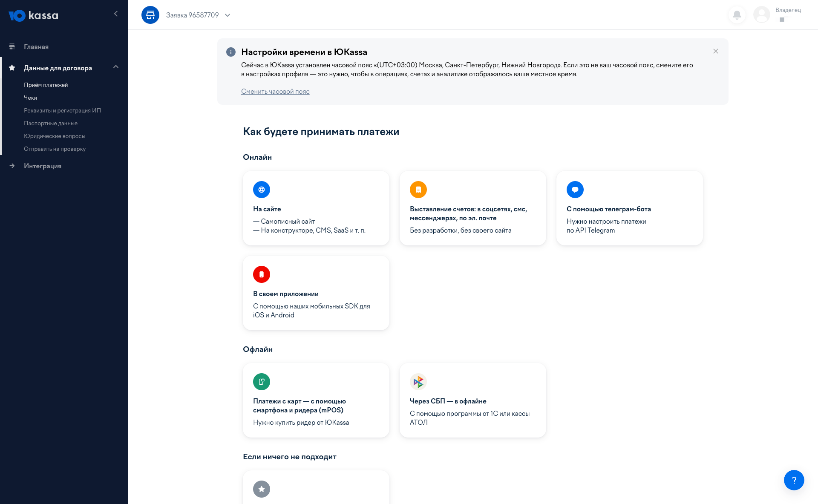Click the Главная sidebar icon
818x504 pixels.
(x=12, y=46)
